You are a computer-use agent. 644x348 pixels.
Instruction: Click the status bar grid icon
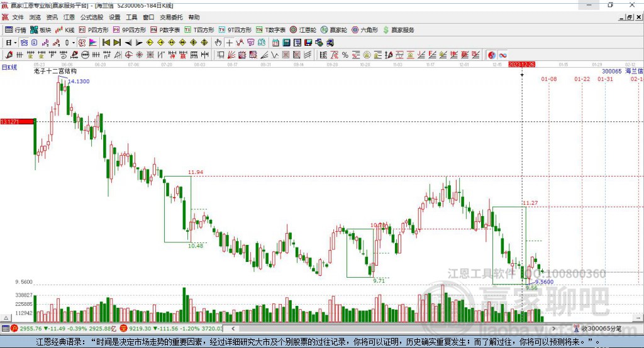5,329
